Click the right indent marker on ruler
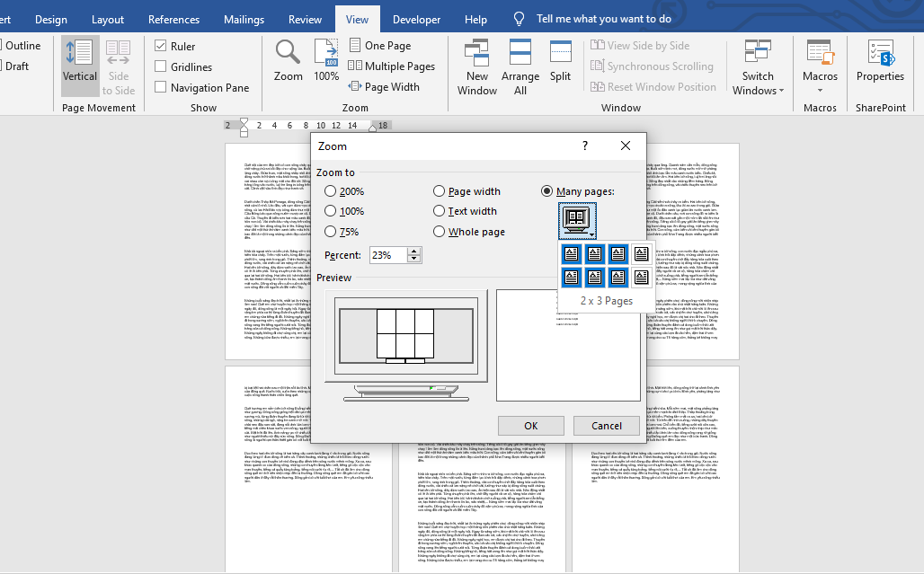Image resolution: width=924 pixels, height=574 pixels. pyautogui.click(x=373, y=127)
